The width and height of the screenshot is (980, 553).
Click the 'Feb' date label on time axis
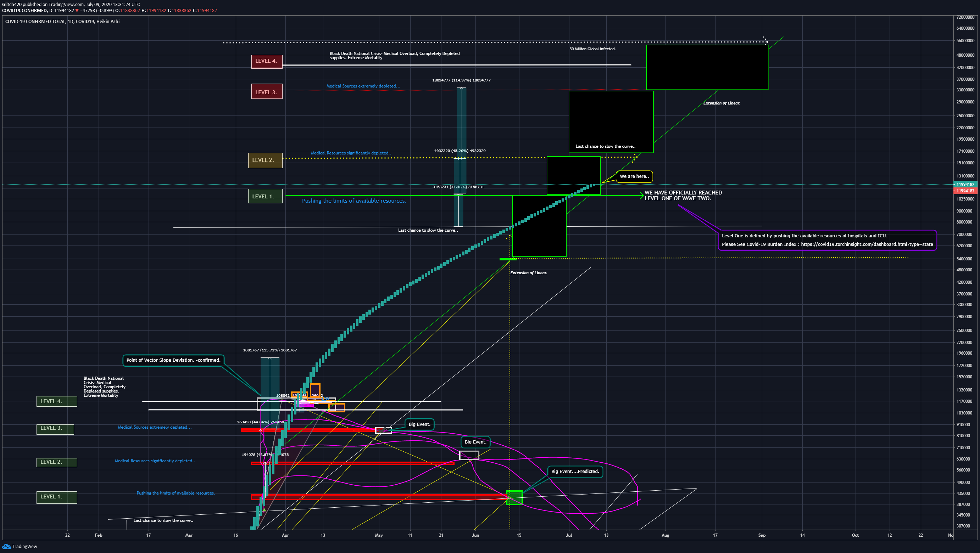[x=99, y=536]
